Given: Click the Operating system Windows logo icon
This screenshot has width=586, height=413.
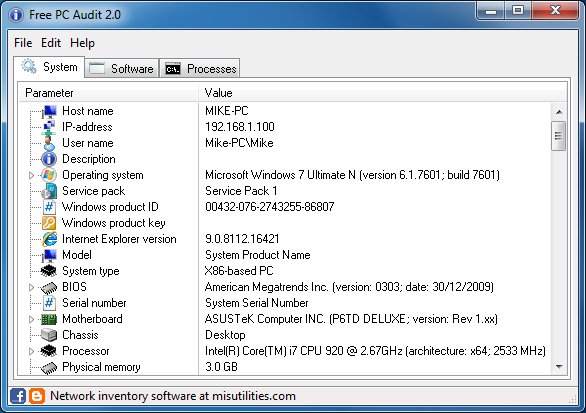Looking at the screenshot, I should point(49,175).
